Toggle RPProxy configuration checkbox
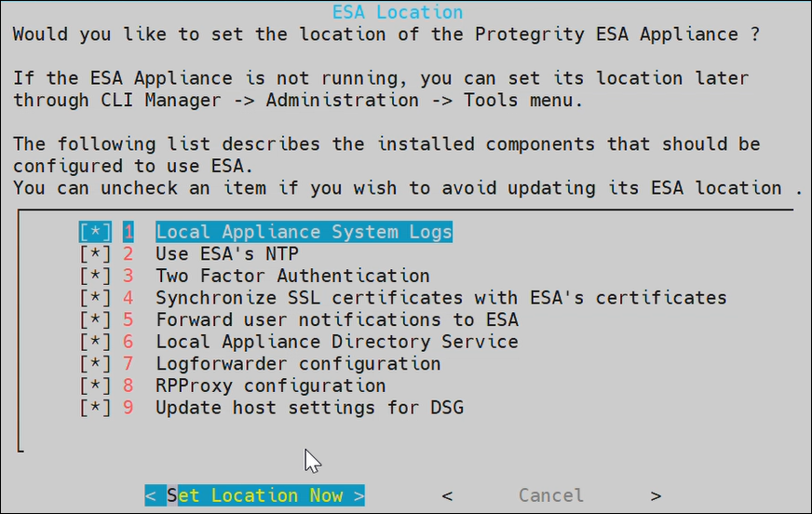 (x=95, y=386)
